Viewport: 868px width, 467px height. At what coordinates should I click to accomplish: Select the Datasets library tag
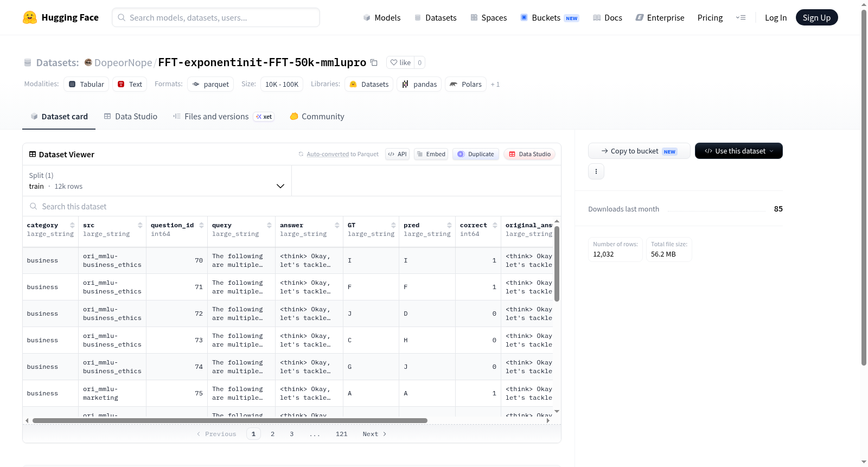[369, 84]
